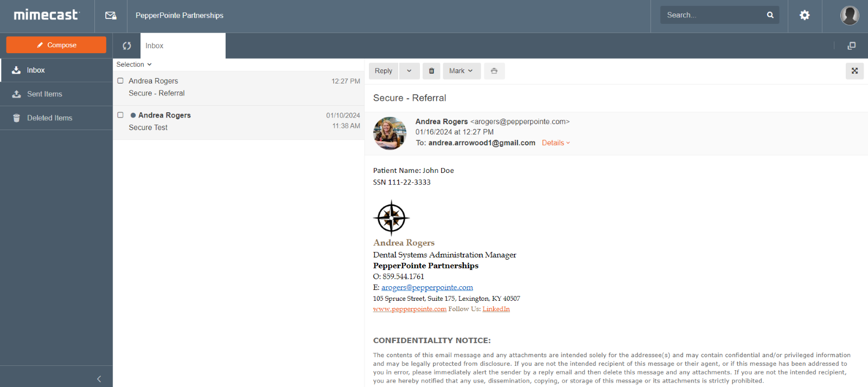Click the Sent Items folder icon
868x387 pixels.
click(16, 94)
